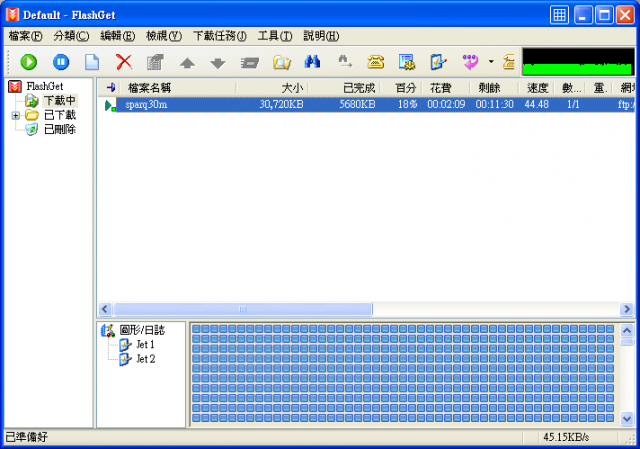Screen dimensions: 640x449
Task: Click elapsed time 00:02:09 cell
Action: (446, 104)
